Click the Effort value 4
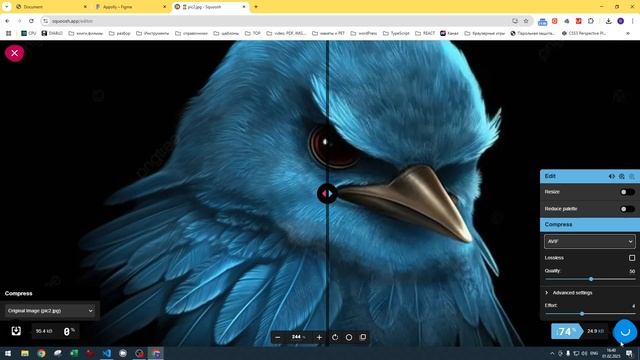Screen dimensions: 640x360 pos(633,306)
